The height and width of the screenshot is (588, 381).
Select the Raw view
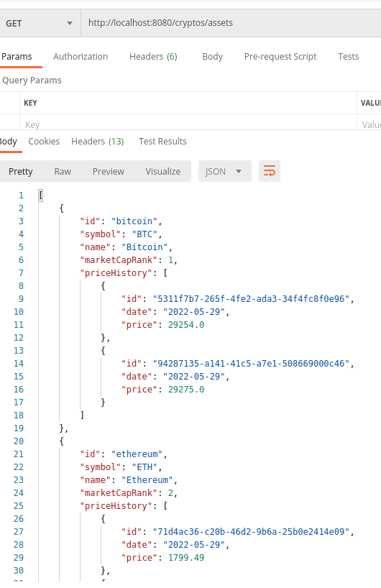point(63,171)
